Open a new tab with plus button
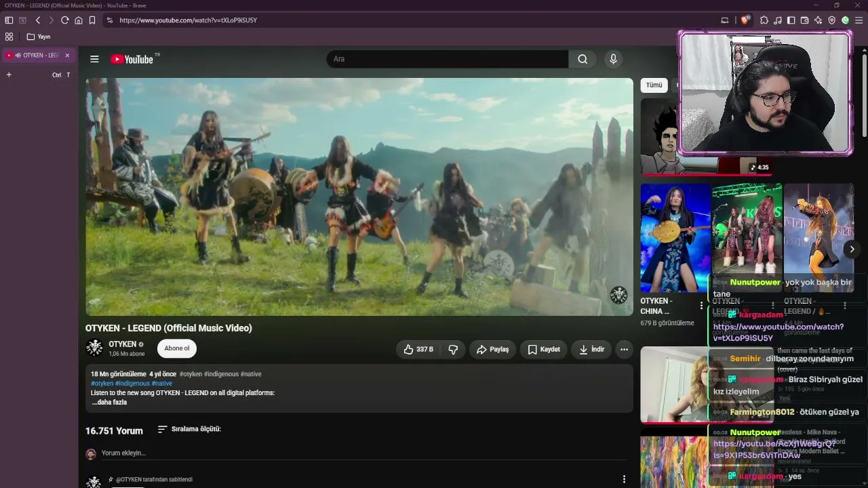The width and height of the screenshot is (868, 488). point(9,75)
